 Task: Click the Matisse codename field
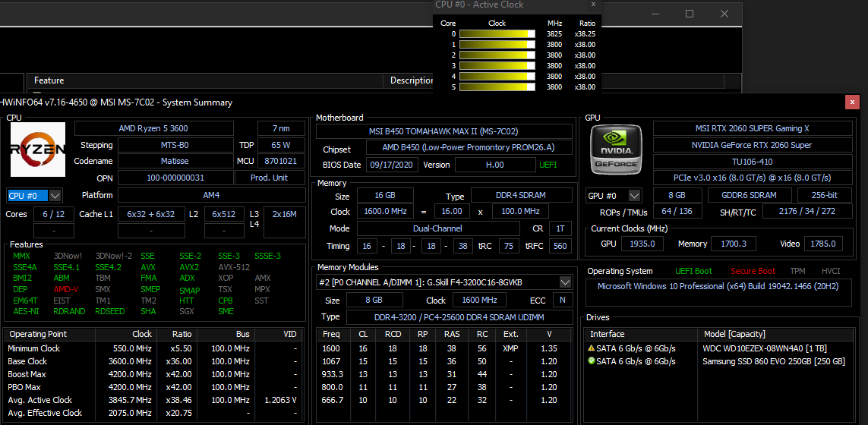point(175,161)
